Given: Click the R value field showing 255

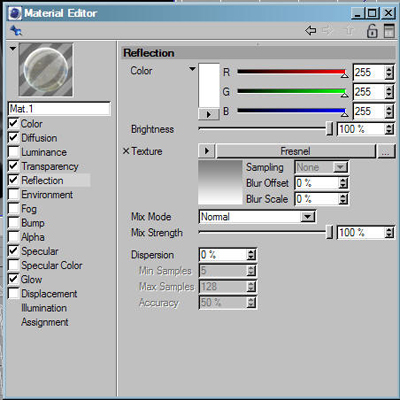Looking at the screenshot, I should 369,72.
